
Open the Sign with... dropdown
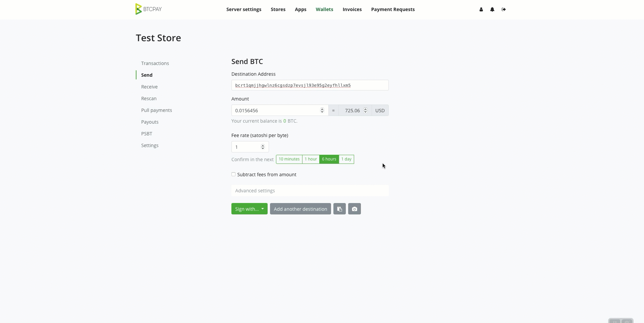pos(249,209)
